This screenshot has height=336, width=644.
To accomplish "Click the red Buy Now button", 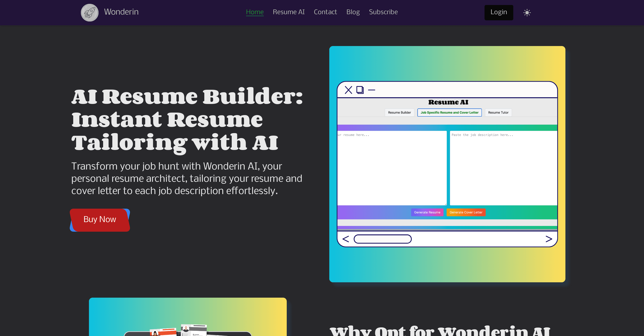I will (100, 219).
